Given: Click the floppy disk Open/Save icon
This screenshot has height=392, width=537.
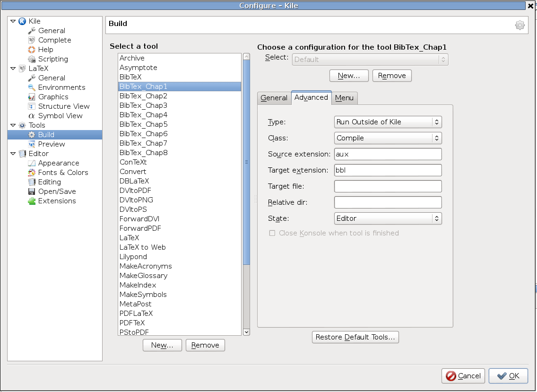Looking at the screenshot, I should [x=32, y=192].
